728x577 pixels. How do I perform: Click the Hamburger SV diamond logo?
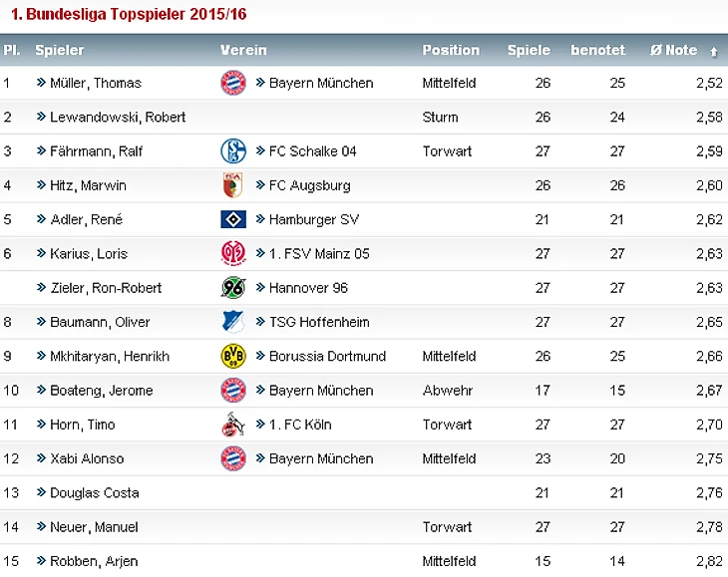[233, 219]
